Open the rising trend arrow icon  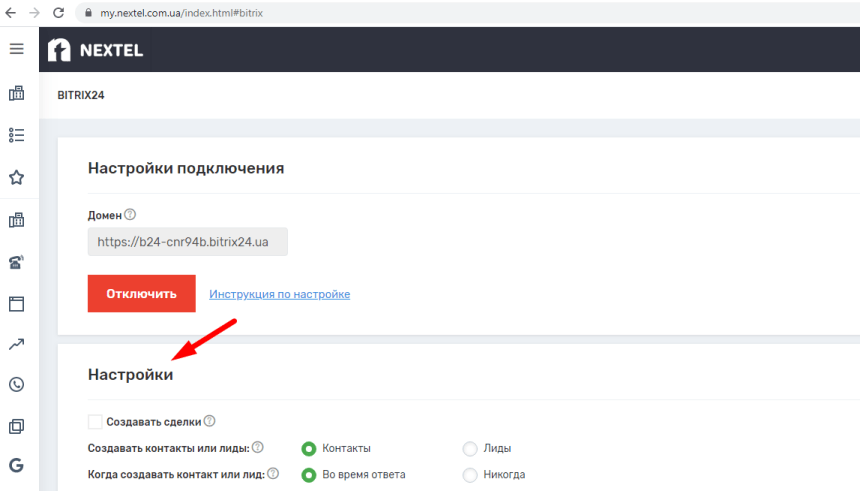click(x=16, y=345)
